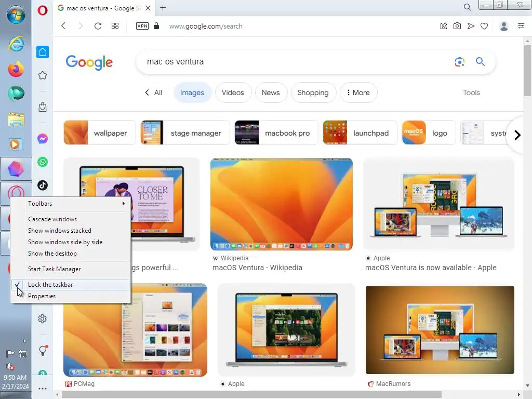532x399 pixels.
Task: Open TikTok in Opera sidebar
Action: 43,185
